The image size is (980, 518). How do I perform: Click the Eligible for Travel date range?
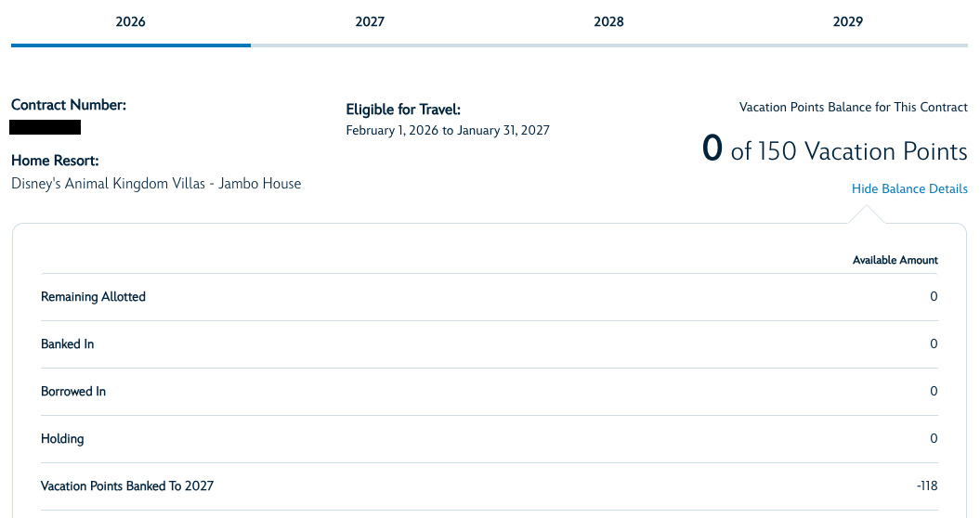pos(448,131)
